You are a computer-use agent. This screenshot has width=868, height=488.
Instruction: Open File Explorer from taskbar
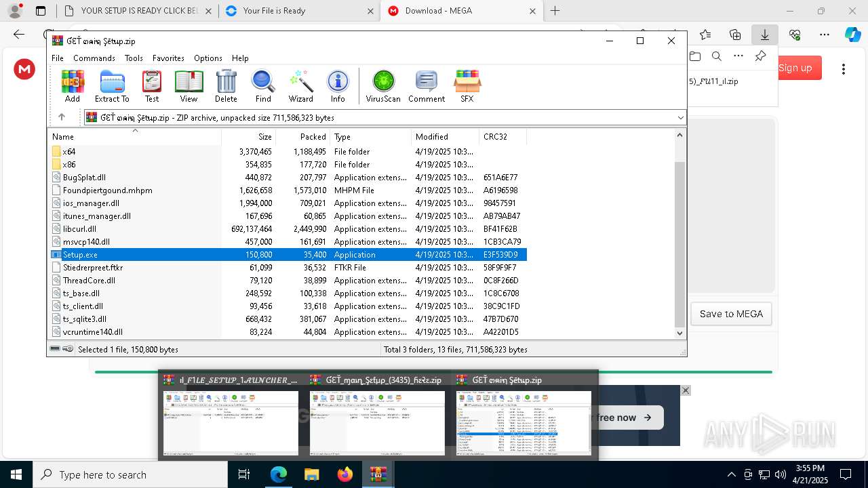[x=311, y=474]
